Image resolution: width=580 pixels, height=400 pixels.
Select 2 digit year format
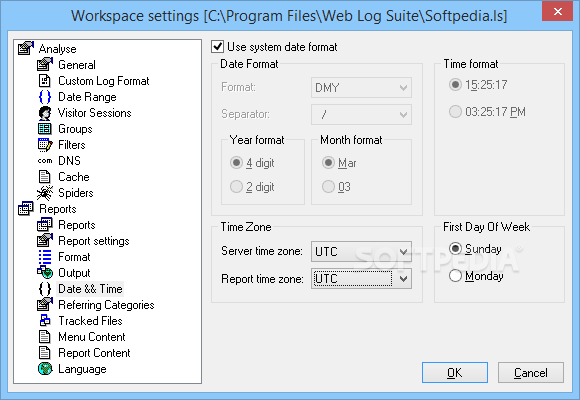pos(236,187)
